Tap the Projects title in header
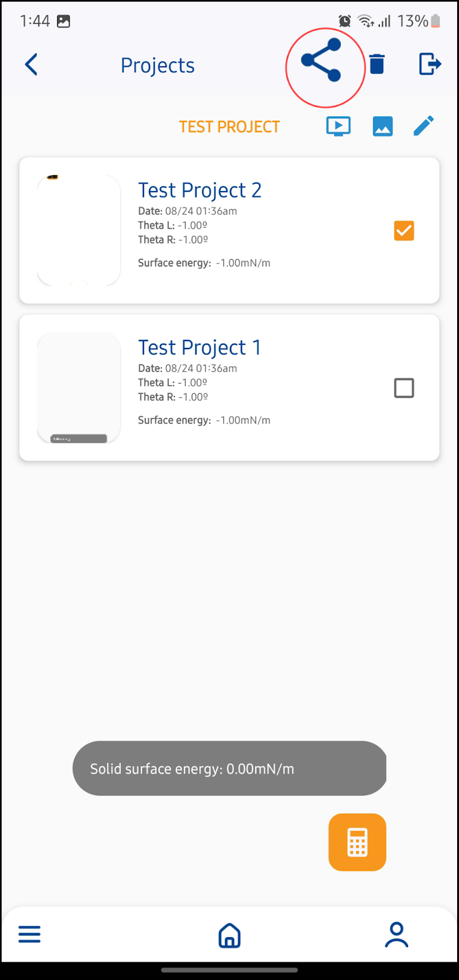The width and height of the screenshot is (459, 980). pyautogui.click(x=157, y=66)
